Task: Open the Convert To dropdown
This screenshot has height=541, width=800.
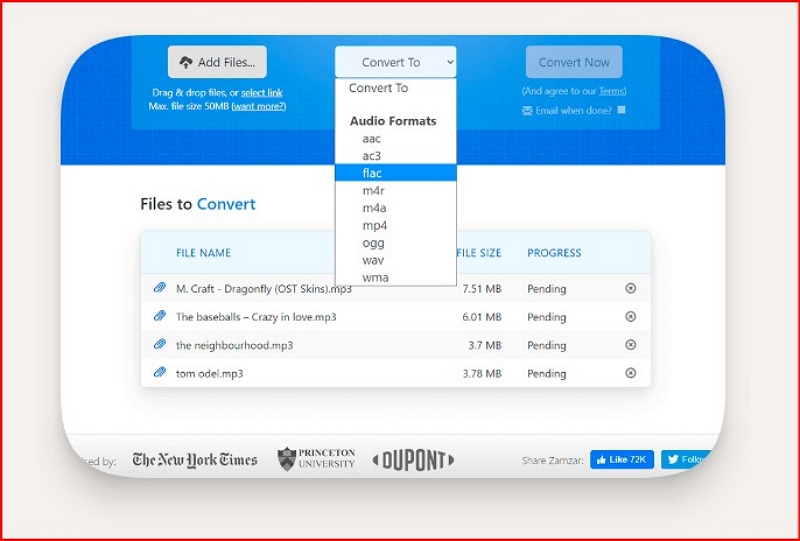Action: pyautogui.click(x=395, y=62)
